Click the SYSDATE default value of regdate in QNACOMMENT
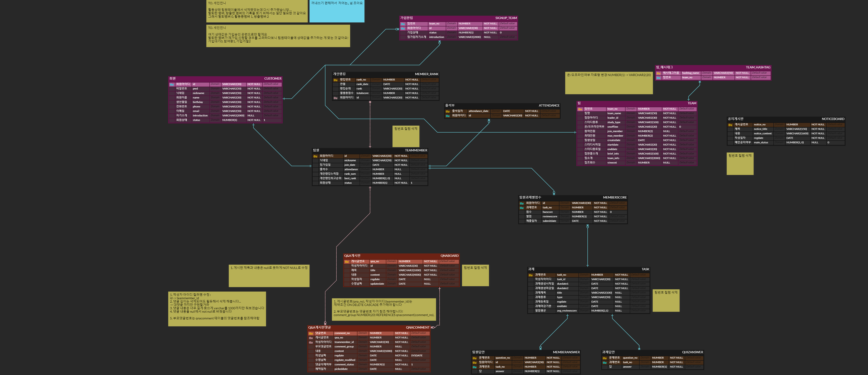Screen dimensions: 868x375 417,355
